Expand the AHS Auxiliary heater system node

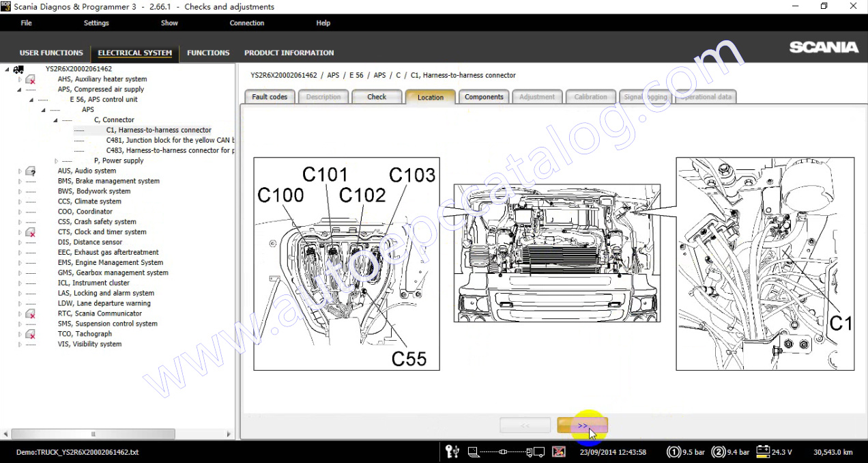20,79
